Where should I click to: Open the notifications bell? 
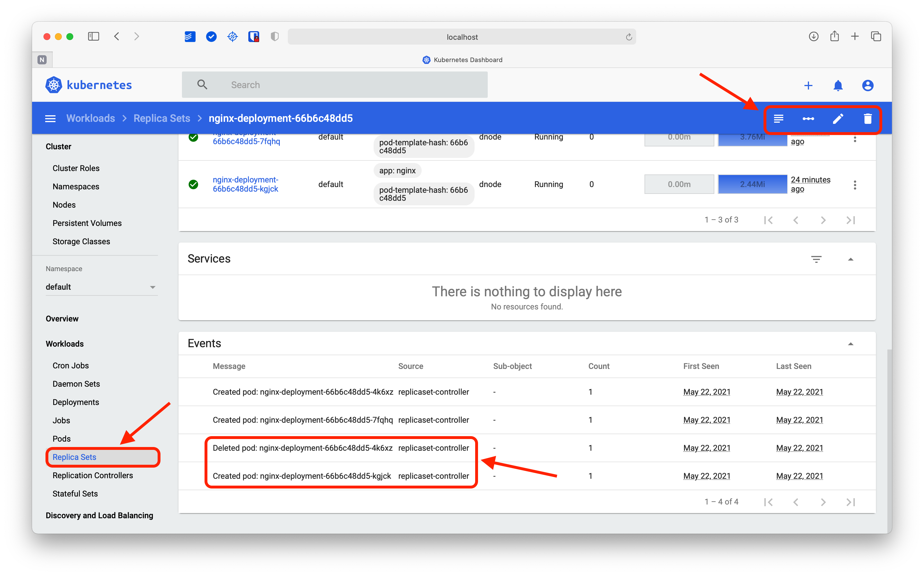pos(838,85)
